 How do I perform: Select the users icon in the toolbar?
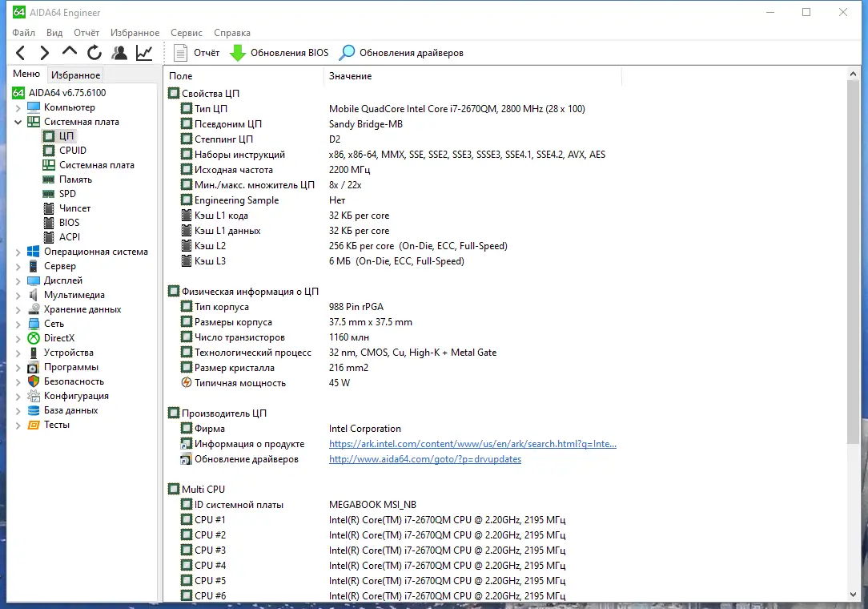pos(119,52)
